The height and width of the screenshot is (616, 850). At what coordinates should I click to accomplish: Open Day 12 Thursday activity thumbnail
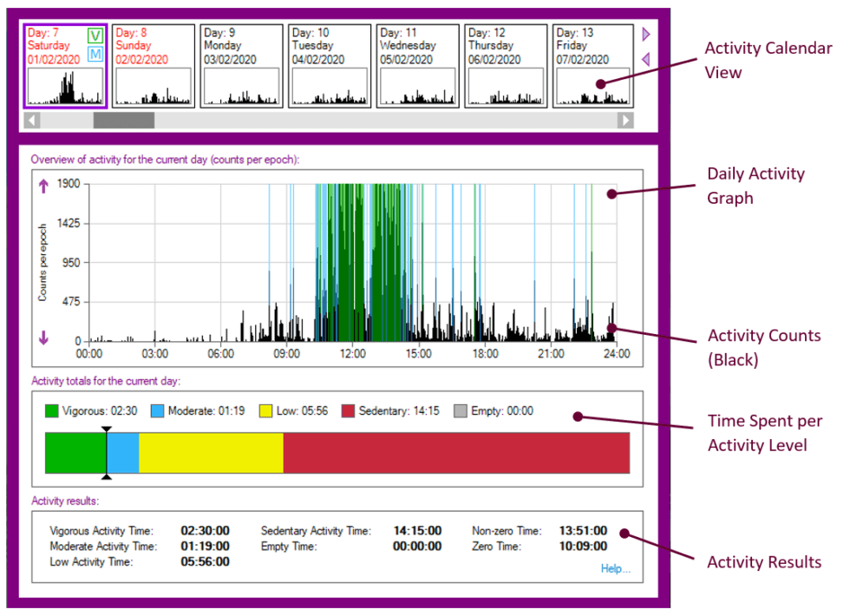pyautogui.click(x=506, y=87)
